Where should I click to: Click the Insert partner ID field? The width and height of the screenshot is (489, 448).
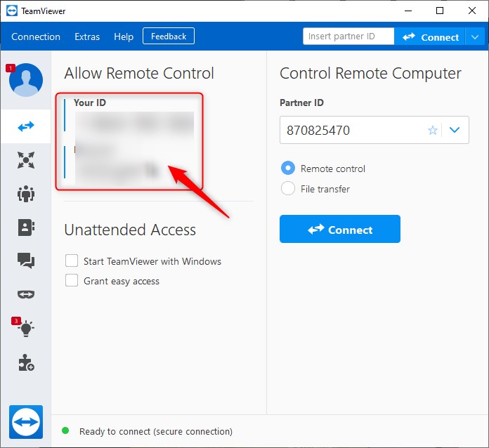[348, 37]
